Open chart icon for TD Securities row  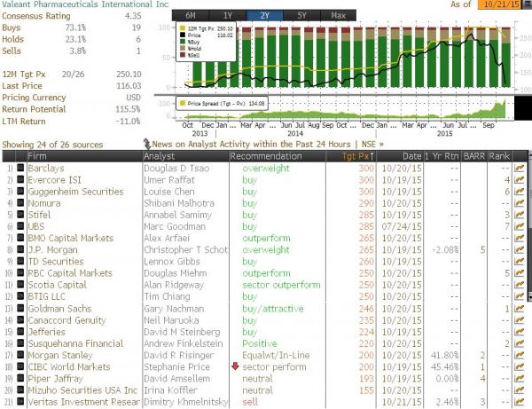pyautogui.click(x=519, y=262)
